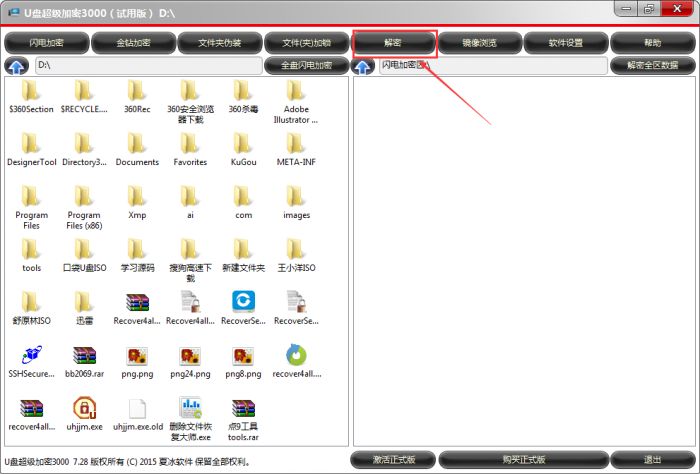Click the up arrow beside the 闪电加密区 field
Screen dimensions: 700x474
tap(363, 66)
